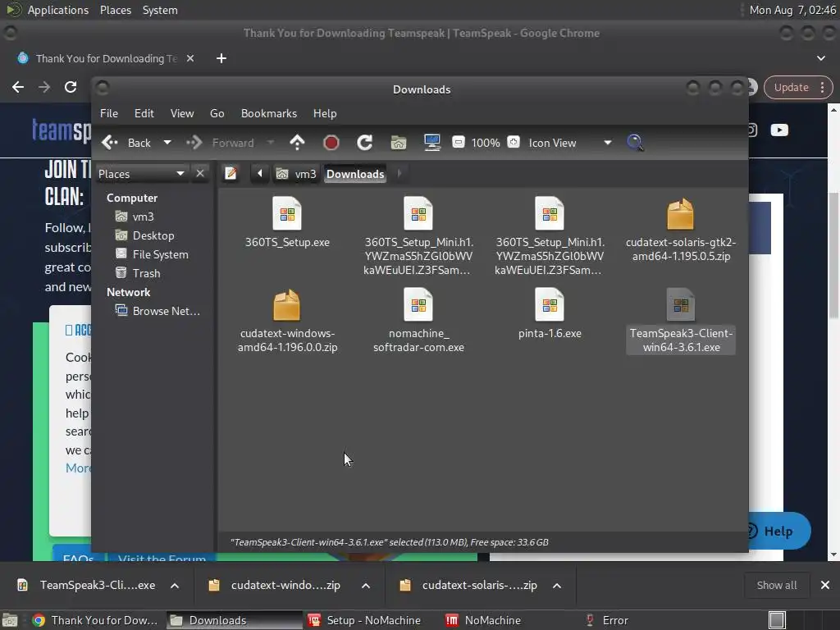Select the pinta-1.6.exe file
The image size is (840, 630).
(550, 314)
